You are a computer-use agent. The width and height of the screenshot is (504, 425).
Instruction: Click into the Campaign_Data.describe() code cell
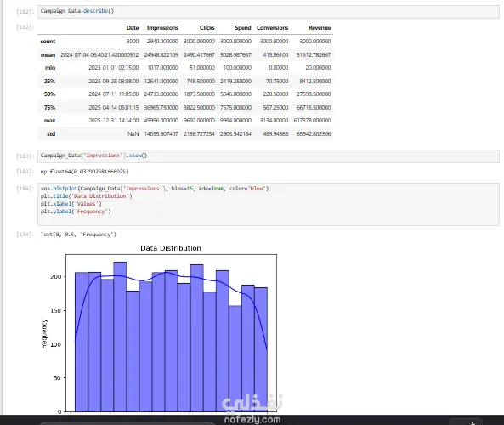tap(269, 12)
